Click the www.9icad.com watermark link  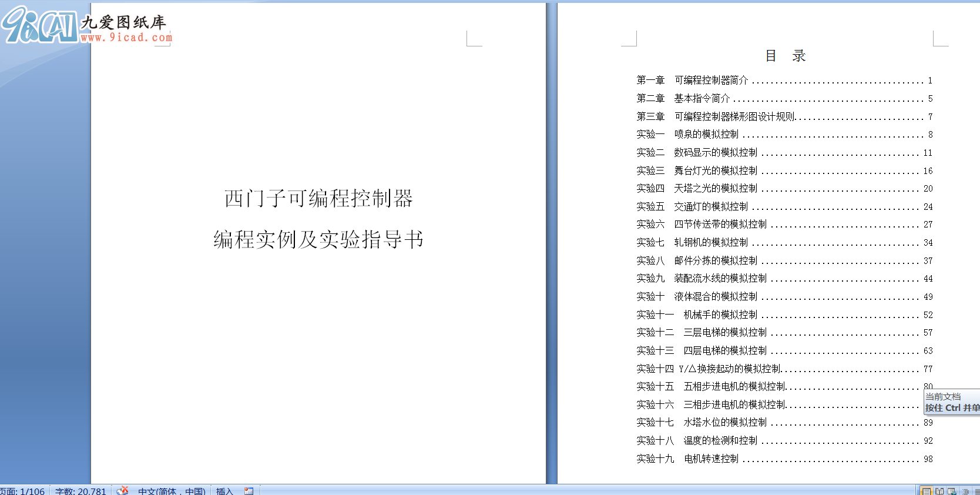tap(126, 38)
